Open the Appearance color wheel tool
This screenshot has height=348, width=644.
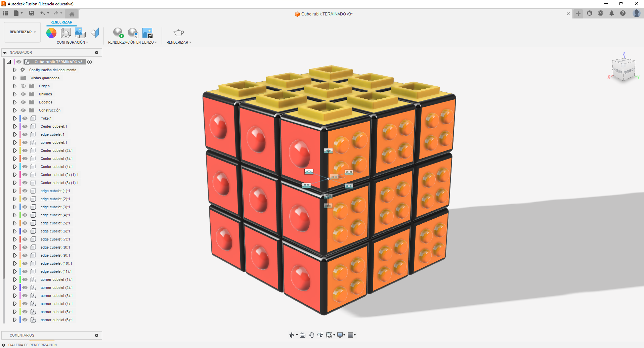[51, 33]
